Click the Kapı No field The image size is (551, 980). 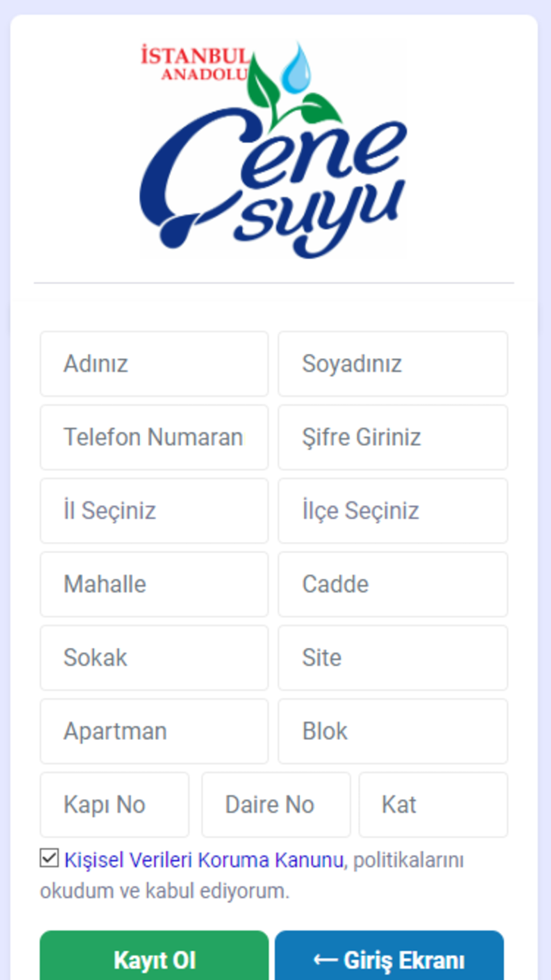tap(115, 805)
